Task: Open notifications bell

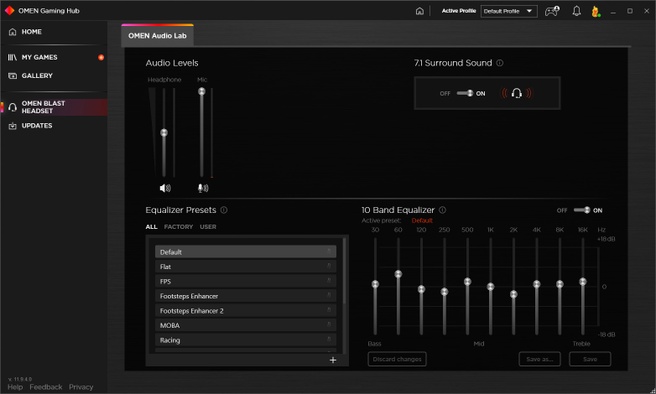Action: [x=577, y=11]
